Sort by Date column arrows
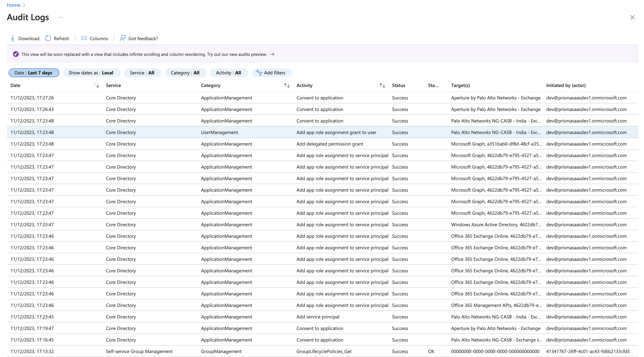The height and width of the screenshot is (357, 644). pyautogui.click(x=96, y=85)
